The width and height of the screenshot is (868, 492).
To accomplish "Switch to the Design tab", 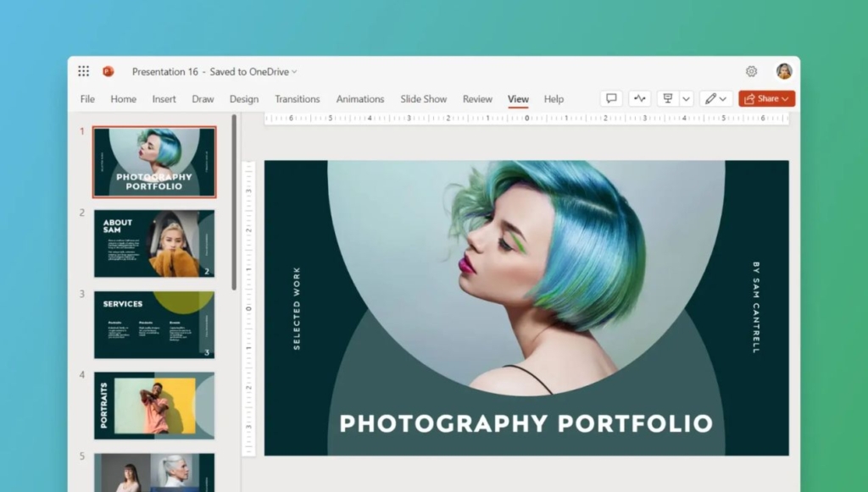I will pos(244,99).
